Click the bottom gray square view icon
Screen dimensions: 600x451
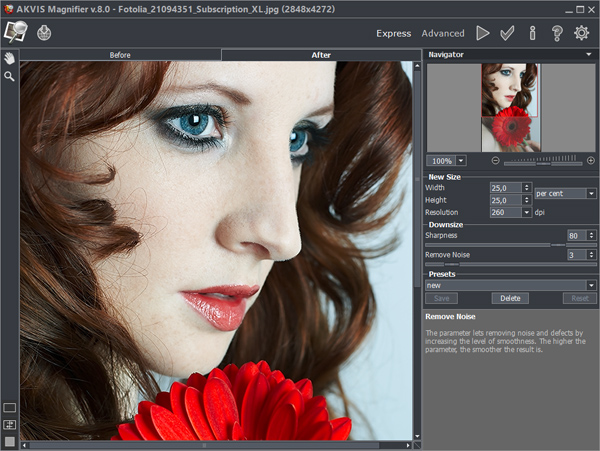pyautogui.click(x=10, y=442)
